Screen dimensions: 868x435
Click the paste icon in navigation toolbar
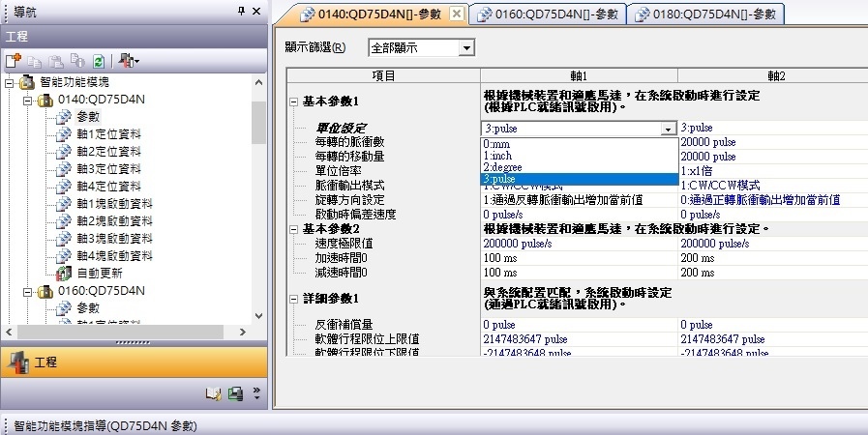(55, 61)
